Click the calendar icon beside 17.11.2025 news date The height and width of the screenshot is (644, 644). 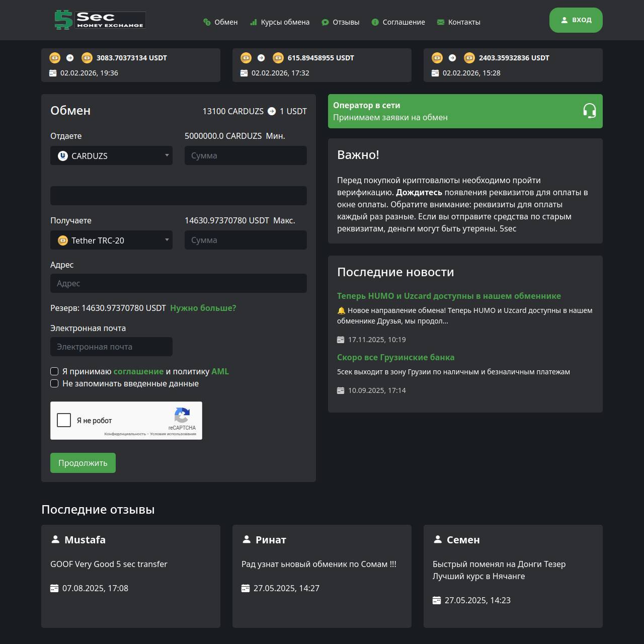pos(341,340)
